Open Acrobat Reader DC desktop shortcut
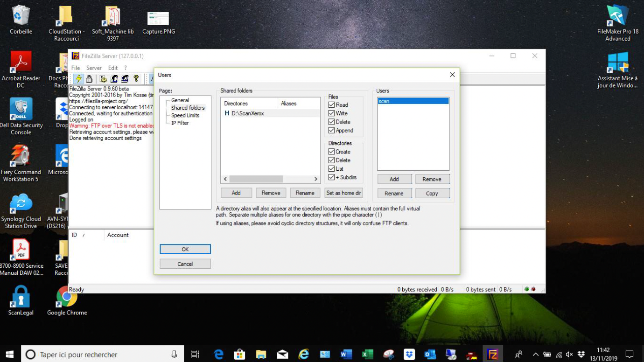Viewport: 644px width, 362px height. coord(21,70)
